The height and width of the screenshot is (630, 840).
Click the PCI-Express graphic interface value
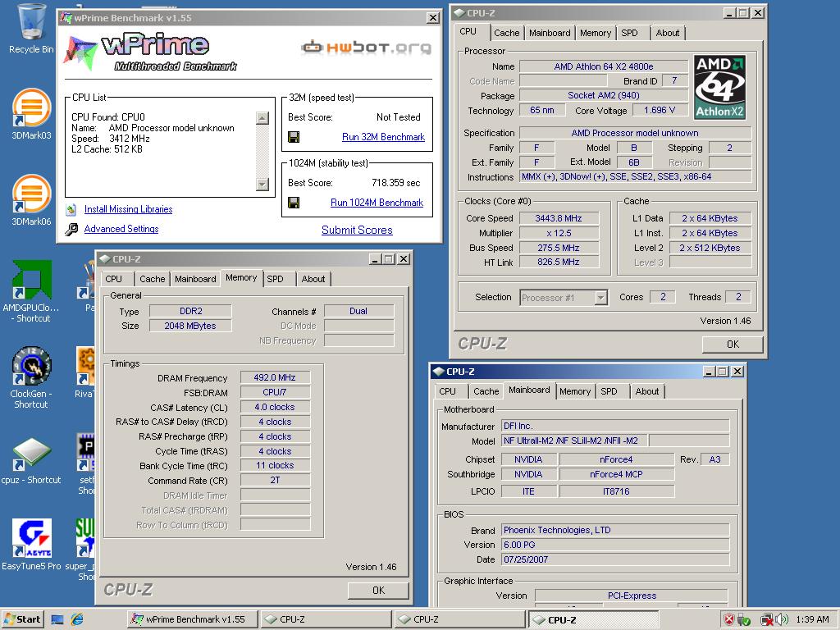point(632,596)
